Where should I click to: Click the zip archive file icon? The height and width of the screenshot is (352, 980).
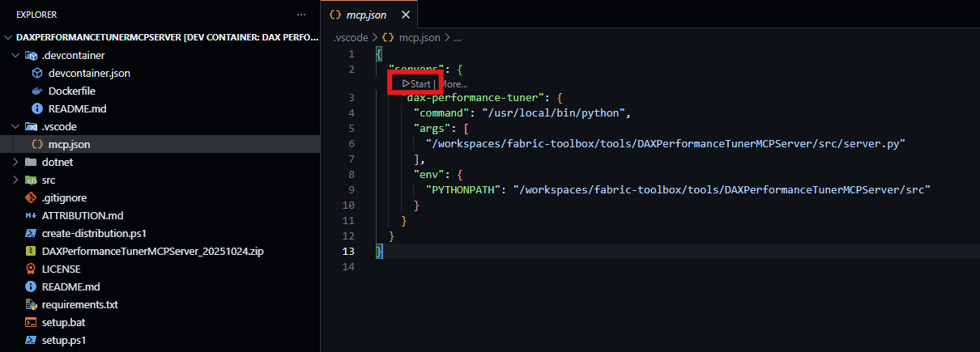pos(31,251)
